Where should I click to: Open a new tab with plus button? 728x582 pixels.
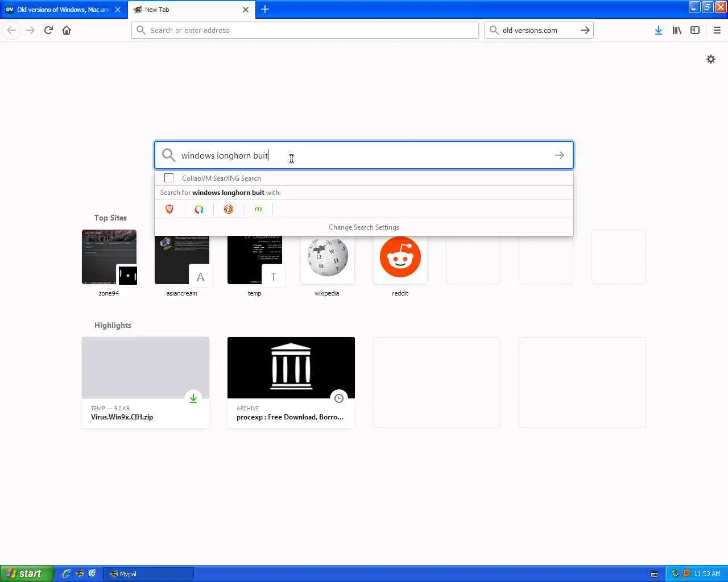click(x=265, y=9)
